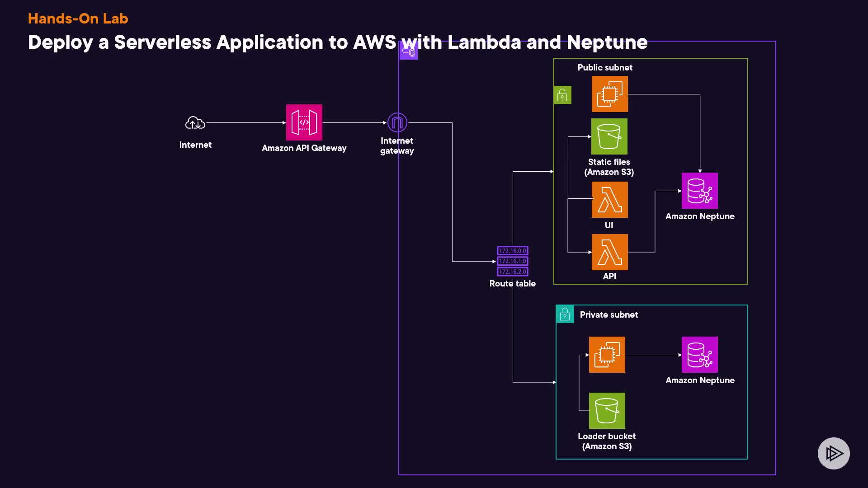Select the Amazon Neptune icon in Private subnet
868x488 pixels.
click(x=699, y=355)
